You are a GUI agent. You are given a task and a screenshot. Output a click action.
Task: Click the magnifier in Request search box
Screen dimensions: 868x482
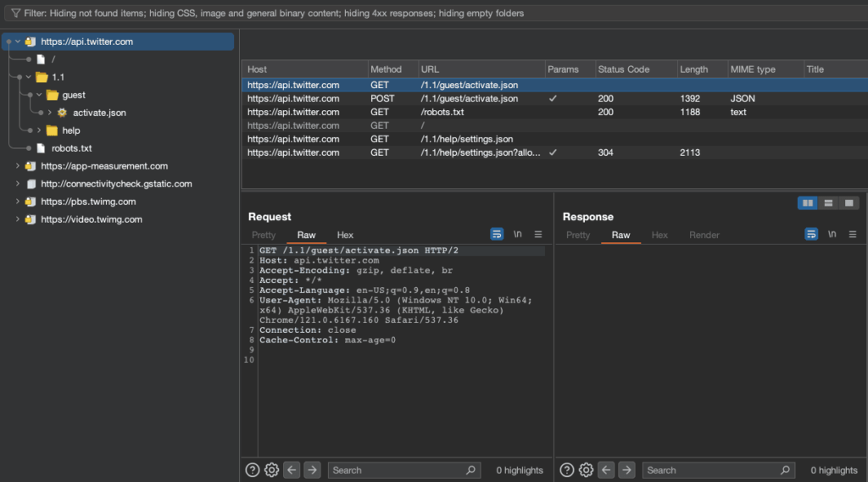pyautogui.click(x=470, y=470)
